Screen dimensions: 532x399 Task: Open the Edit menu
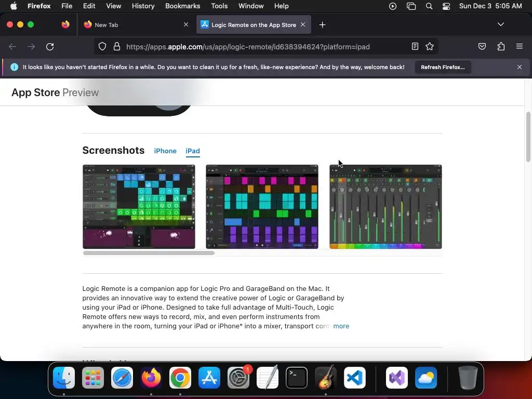[89, 6]
